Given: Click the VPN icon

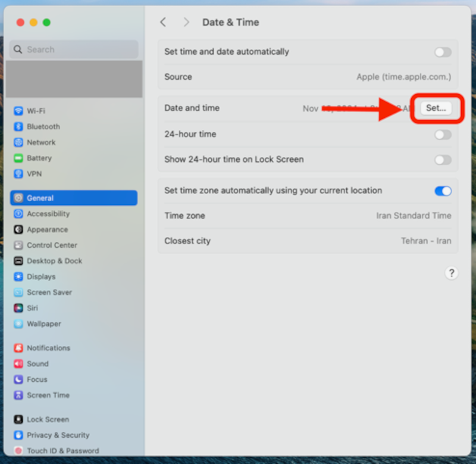Looking at the screenshot, I should point(18,174).
